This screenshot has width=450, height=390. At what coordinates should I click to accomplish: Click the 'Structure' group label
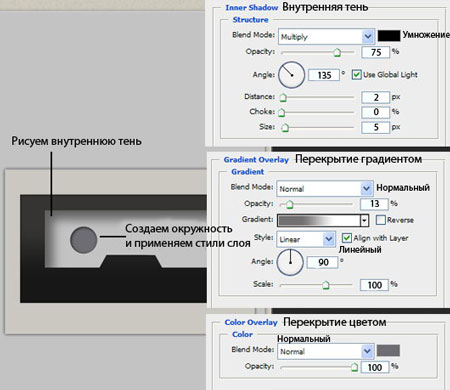point(250,20)
